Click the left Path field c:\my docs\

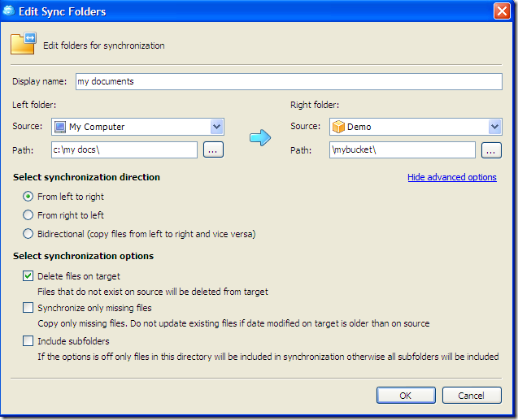click(x=124, y=149)
